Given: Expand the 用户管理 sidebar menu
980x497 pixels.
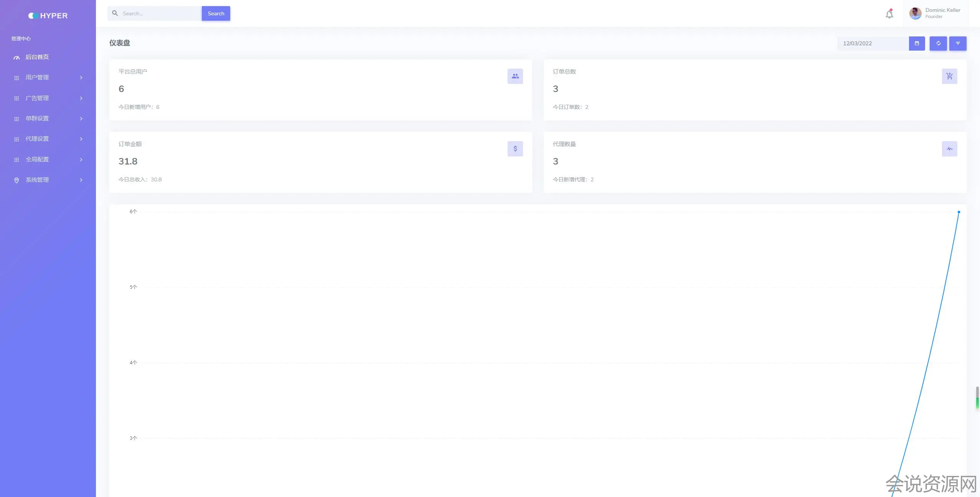Looking at the screenshot, I should tap(37, 77).
